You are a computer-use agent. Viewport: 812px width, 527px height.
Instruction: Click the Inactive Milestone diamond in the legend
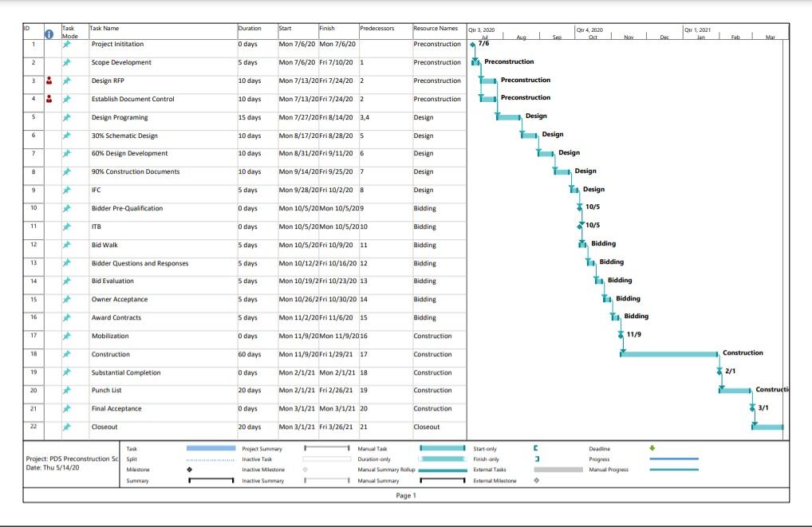(x=305, y=470)
